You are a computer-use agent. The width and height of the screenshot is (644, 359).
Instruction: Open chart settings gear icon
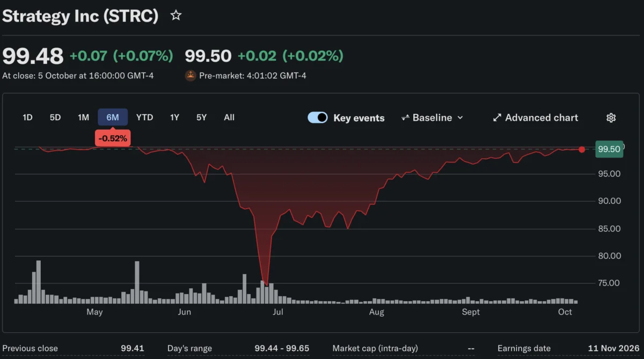point(611,118)
